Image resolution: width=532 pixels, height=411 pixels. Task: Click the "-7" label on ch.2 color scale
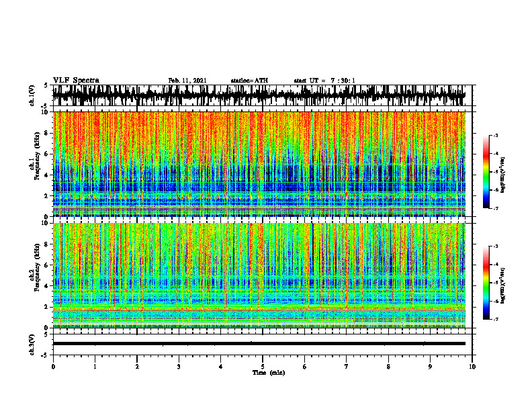[496, 320]
